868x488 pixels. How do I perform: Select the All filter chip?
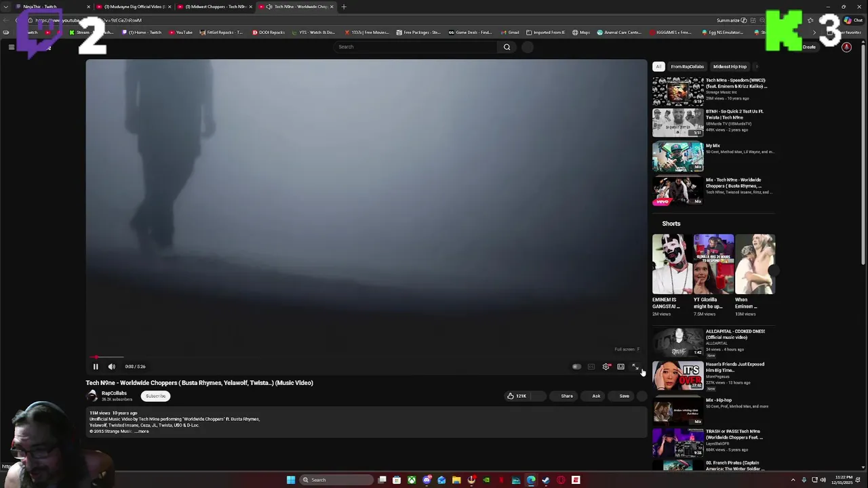(658, 66)
